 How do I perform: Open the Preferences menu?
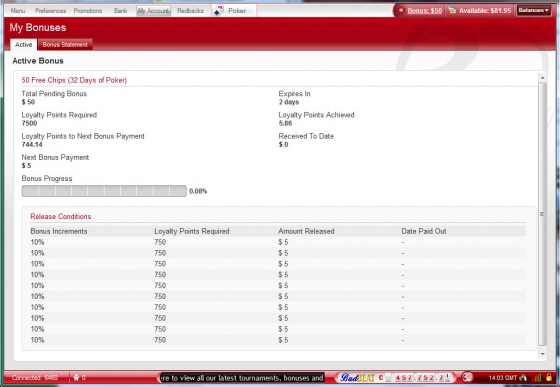50,11
